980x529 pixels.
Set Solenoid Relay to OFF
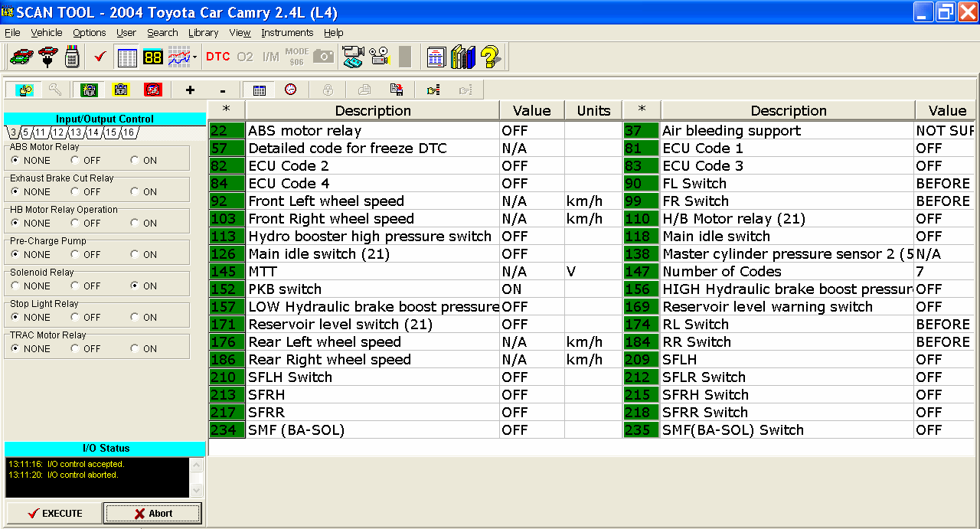[75, 286]
